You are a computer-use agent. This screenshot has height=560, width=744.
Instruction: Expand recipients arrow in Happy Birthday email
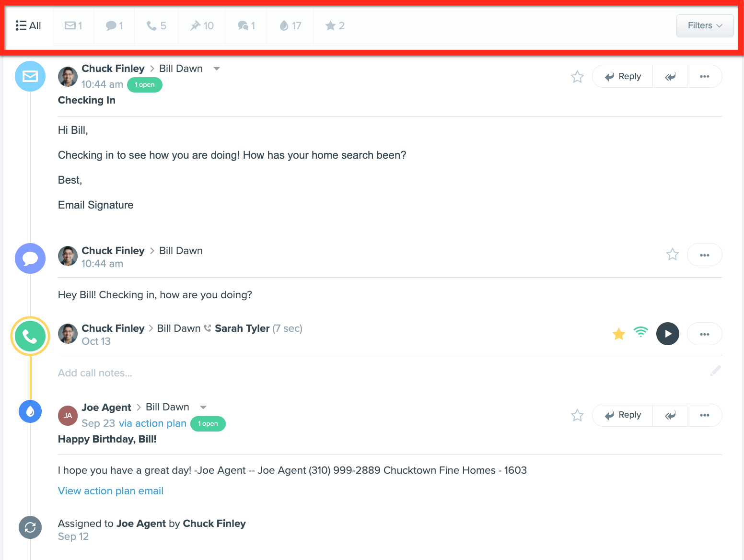203,407
